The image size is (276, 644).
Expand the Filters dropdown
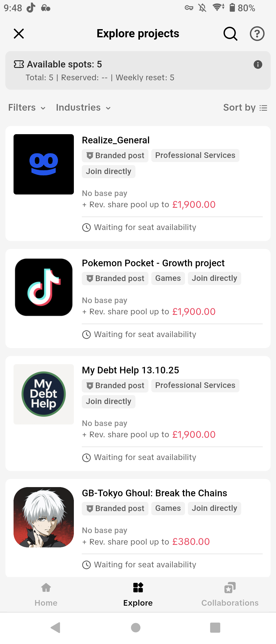click(x=27, y=108)
